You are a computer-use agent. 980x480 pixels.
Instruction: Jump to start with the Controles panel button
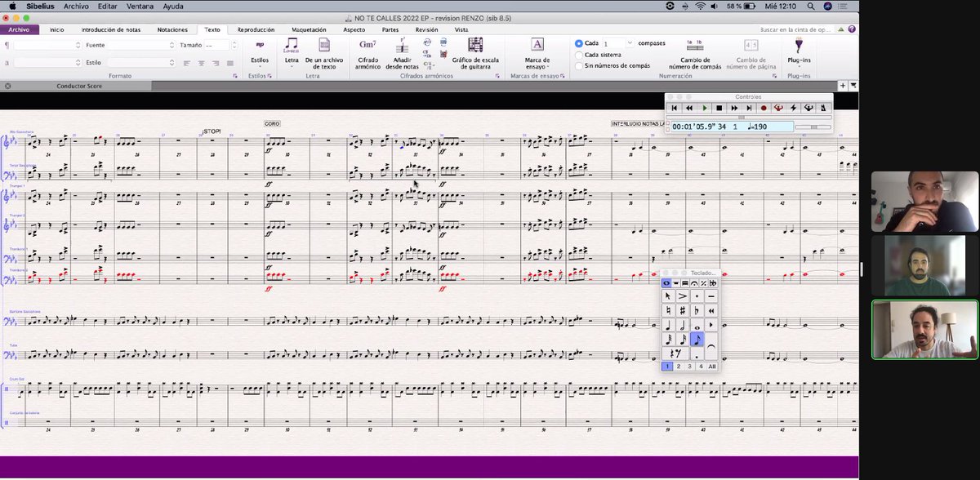pos(675,108)
